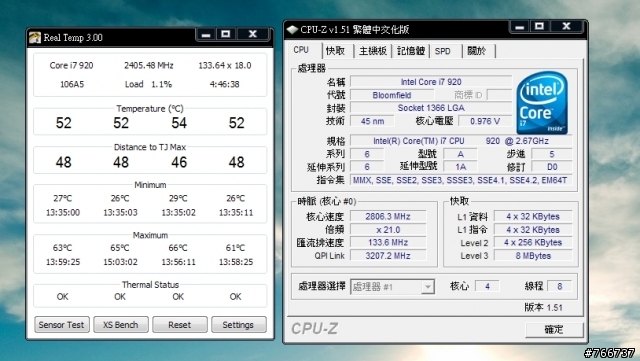640x361 pixels.
Task: Select the CPU tab in CPU-Z
Action: 301,50
